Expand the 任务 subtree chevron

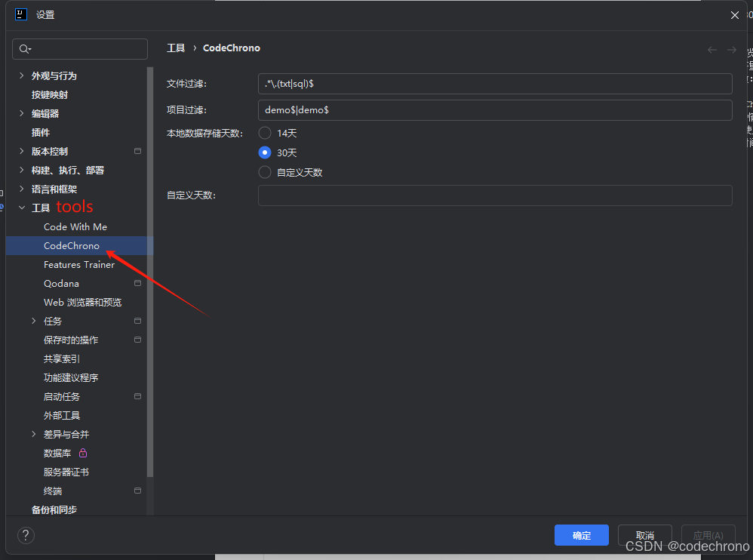click(34, 321)
